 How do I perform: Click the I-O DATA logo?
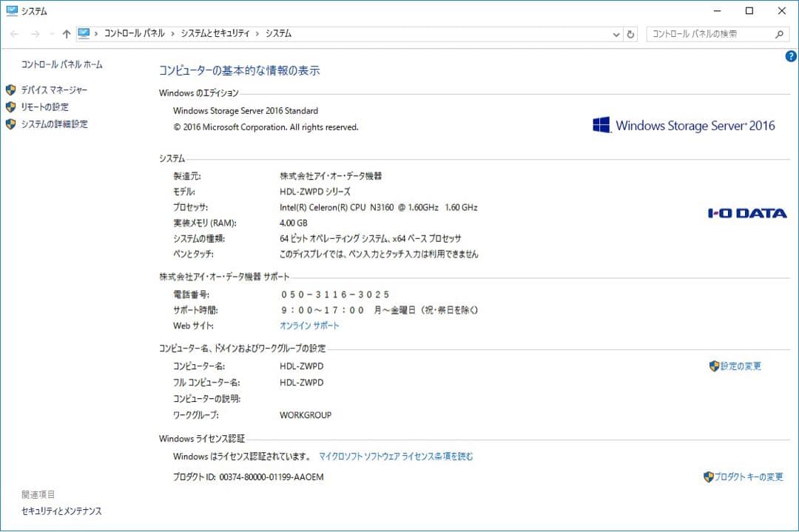tap(747, 214)
